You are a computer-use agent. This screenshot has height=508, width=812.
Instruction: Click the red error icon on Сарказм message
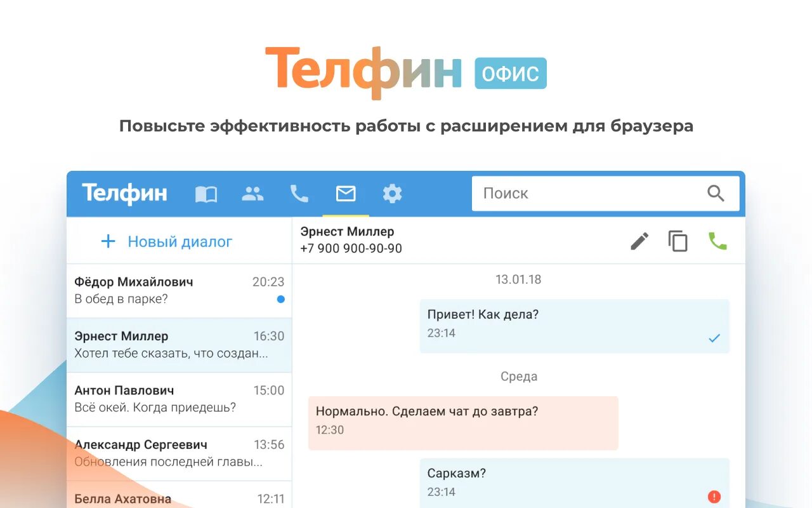coord(714,497)
